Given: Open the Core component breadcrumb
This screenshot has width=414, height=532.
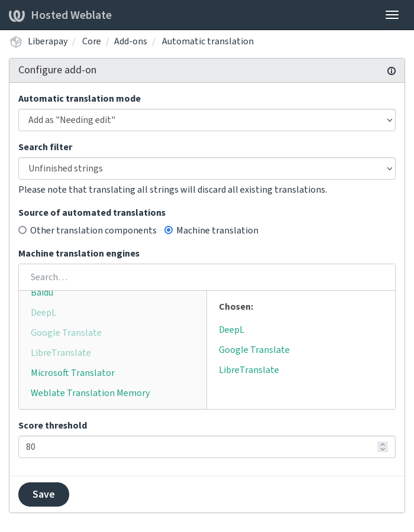Looking at the screenshot, I should pos(91,41).
